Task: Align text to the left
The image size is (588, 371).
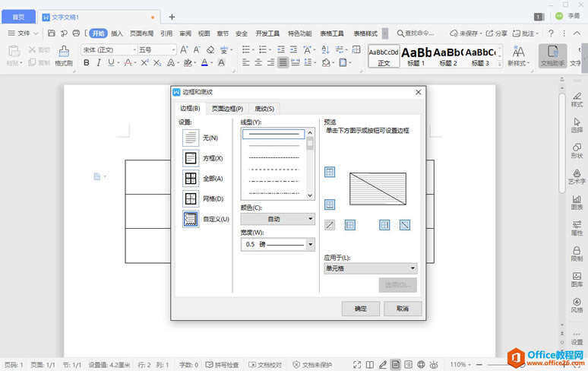Action: point(246,62)
